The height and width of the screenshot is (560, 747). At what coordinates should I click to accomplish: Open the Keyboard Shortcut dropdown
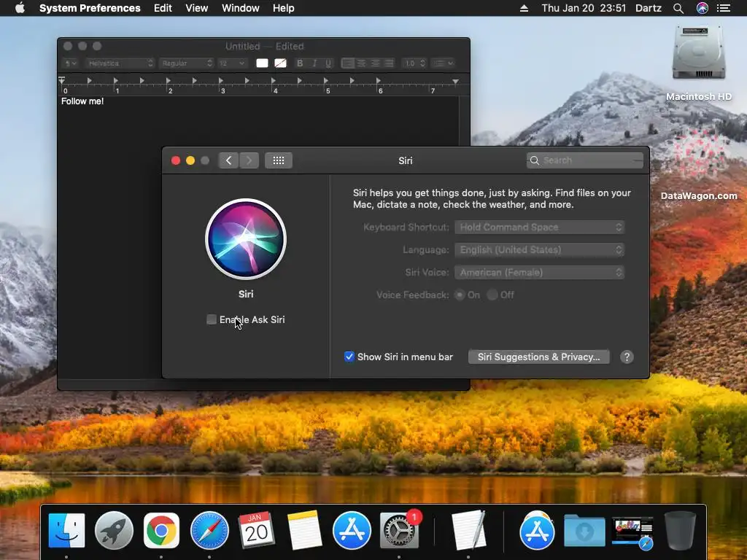(539, 227)
